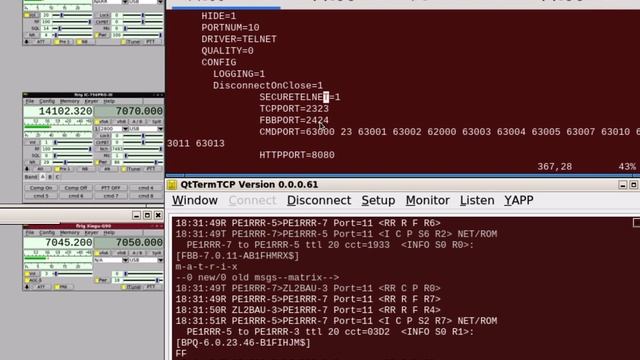This screenshot has height=360, width=640.
Task: Open USB mode dropdown in IC-756PRO window
Action: click(146, 129)
